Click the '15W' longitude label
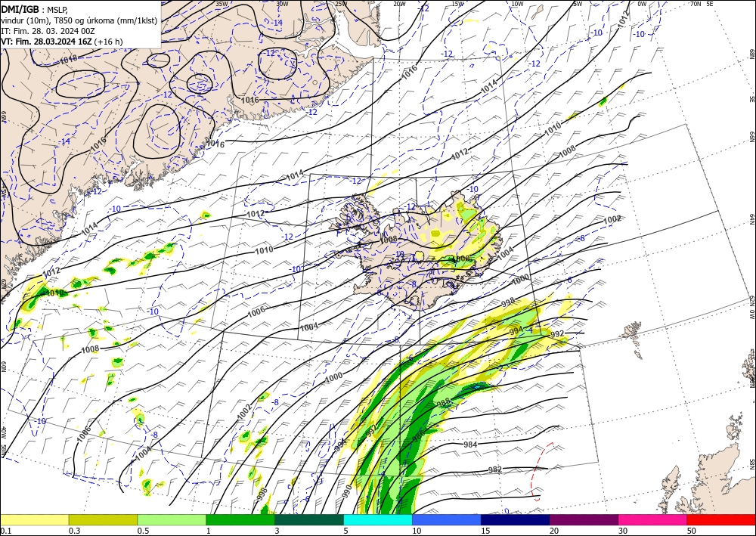 [458, 4]
